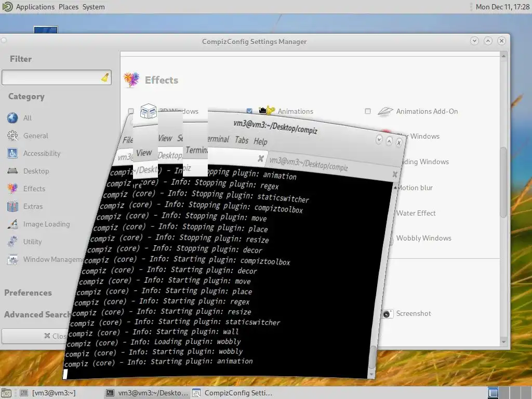The image size is (532, 399).
Task: Click terminal line 'Starting plugin: wall'
Action: [154, 332]
